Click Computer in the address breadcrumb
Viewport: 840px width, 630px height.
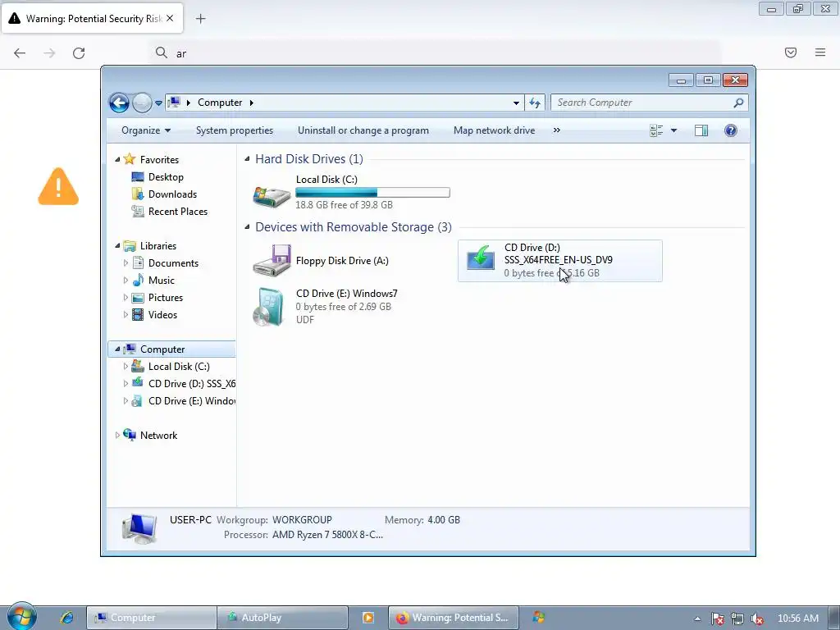click(220, 103)
